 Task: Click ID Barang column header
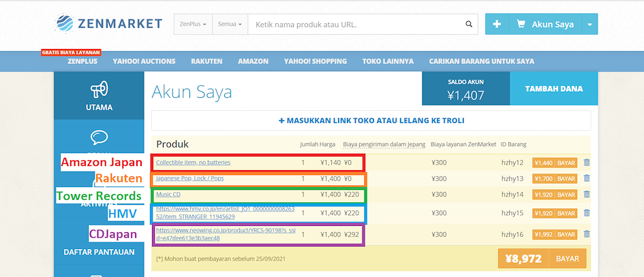coord(513,144)
